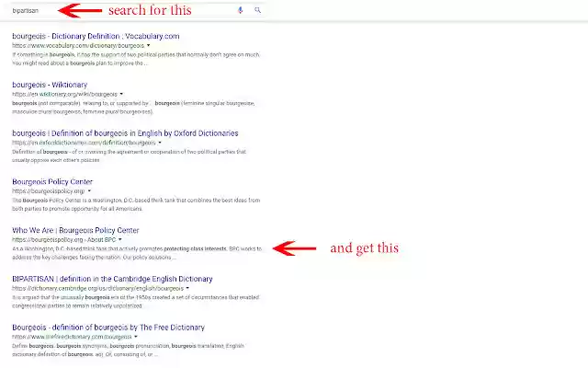Click the microphone voice search icon
The width and height of the screenshot is (588, 368).
coord(241,10)
